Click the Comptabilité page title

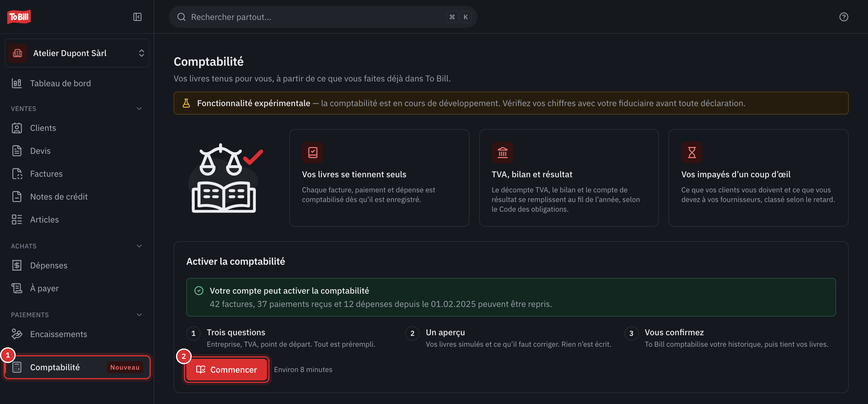[x=209, y=62]
